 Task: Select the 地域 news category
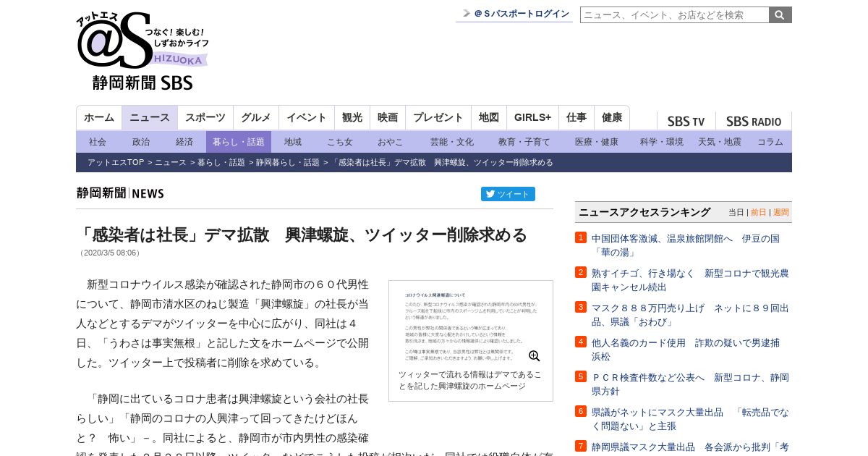click(293, 142)
